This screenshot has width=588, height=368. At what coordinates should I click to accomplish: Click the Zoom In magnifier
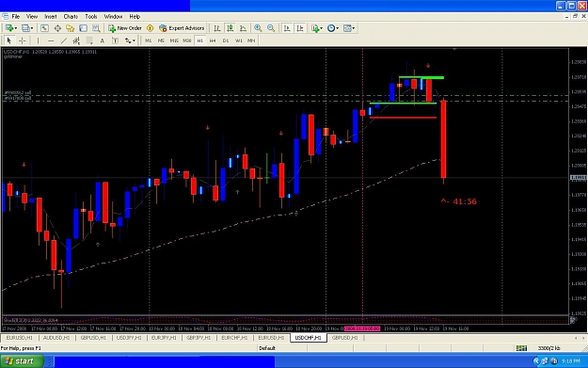[x=258, y=28]
